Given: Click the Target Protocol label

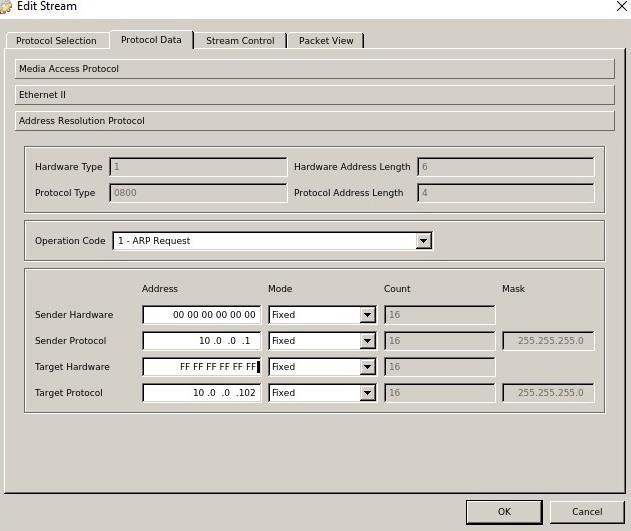Looking at the screenshot, I should pos(69,393).
